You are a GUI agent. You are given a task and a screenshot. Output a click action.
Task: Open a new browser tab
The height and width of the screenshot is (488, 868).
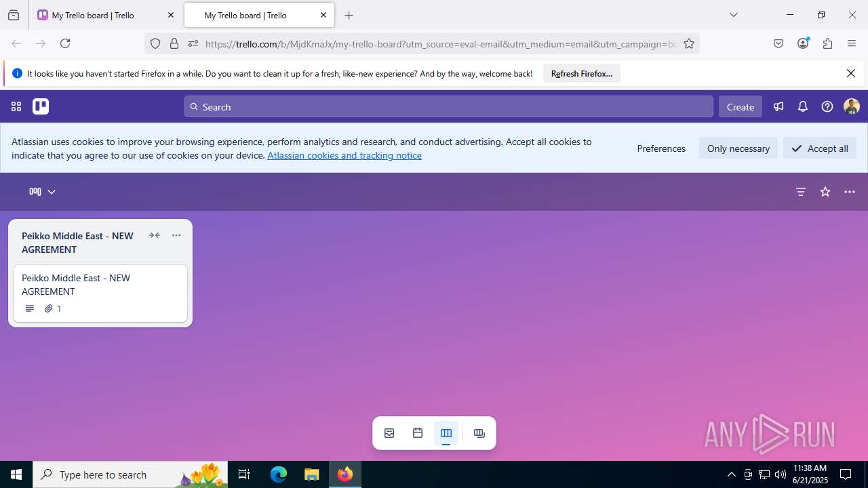tap(349, 15)
